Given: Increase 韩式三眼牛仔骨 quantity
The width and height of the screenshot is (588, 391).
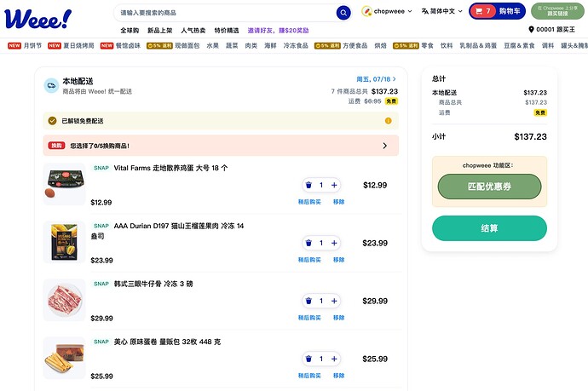Looking at the screenshot, I should coord(334,301).
